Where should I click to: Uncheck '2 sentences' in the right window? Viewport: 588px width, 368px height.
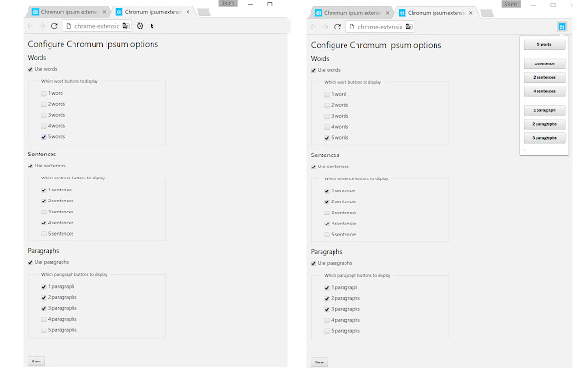[327, 202]
